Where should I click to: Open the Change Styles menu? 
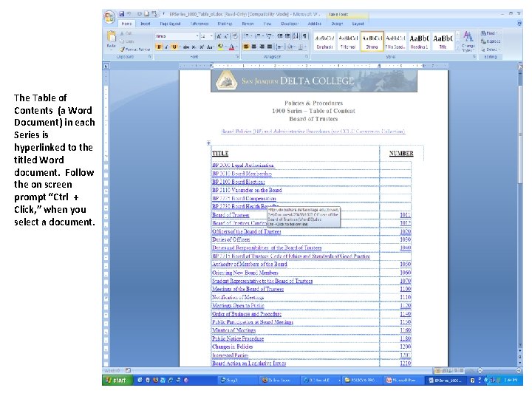point(468,41)
